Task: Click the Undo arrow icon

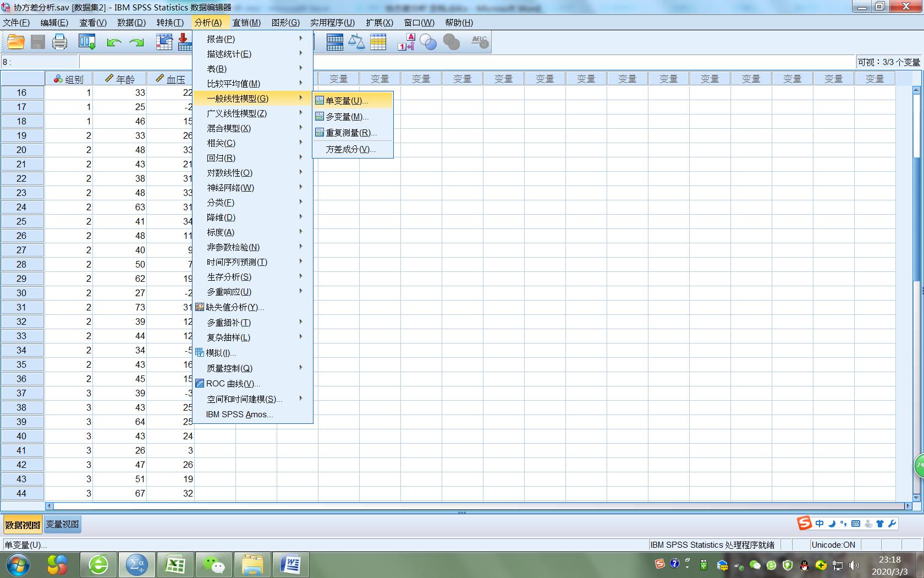Action: click(114, 42)
